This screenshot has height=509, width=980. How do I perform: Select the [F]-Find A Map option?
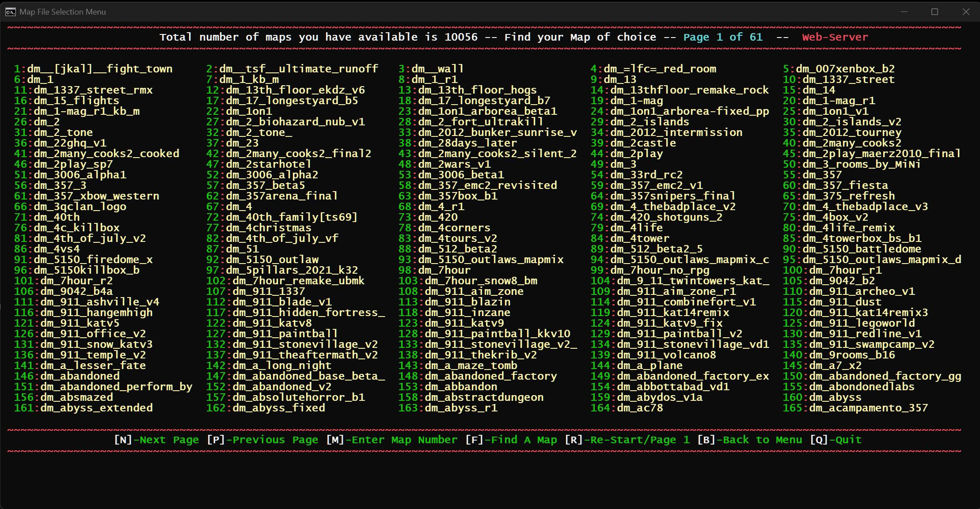(x=511, y=440)
